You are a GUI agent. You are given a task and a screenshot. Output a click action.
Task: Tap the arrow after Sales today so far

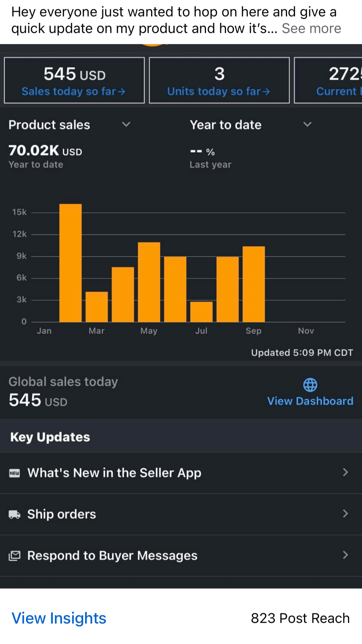point(122,92)
